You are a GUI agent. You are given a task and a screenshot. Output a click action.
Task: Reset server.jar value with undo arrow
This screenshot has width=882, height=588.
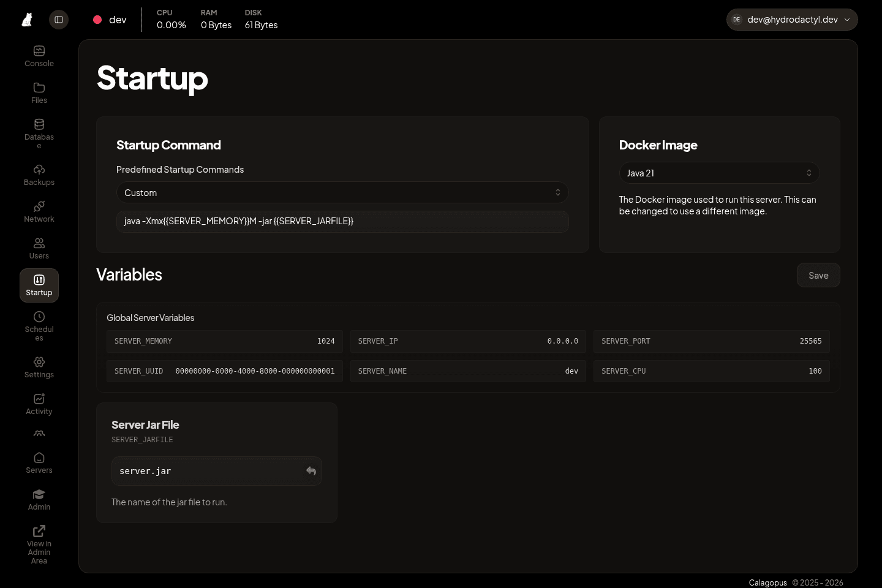point(311,471)
